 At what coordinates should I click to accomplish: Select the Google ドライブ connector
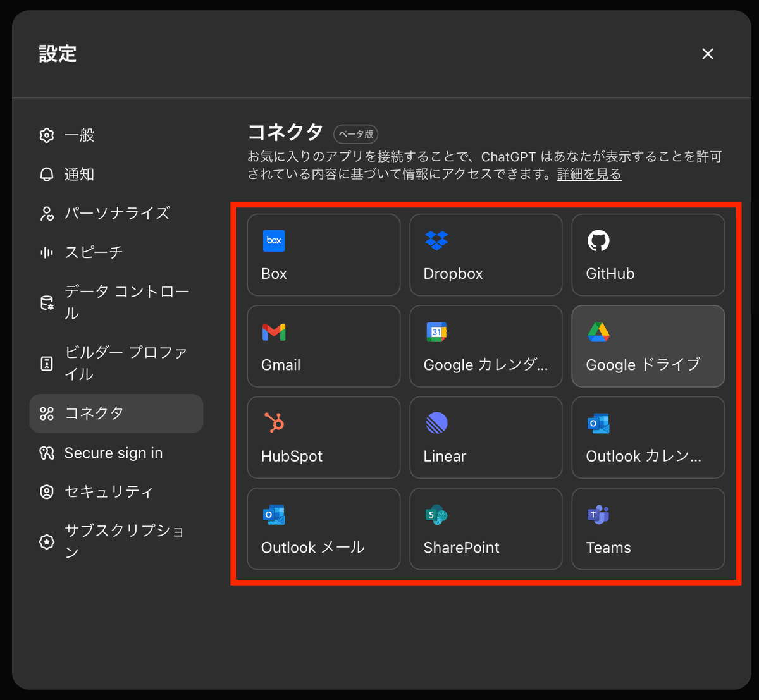648,346
